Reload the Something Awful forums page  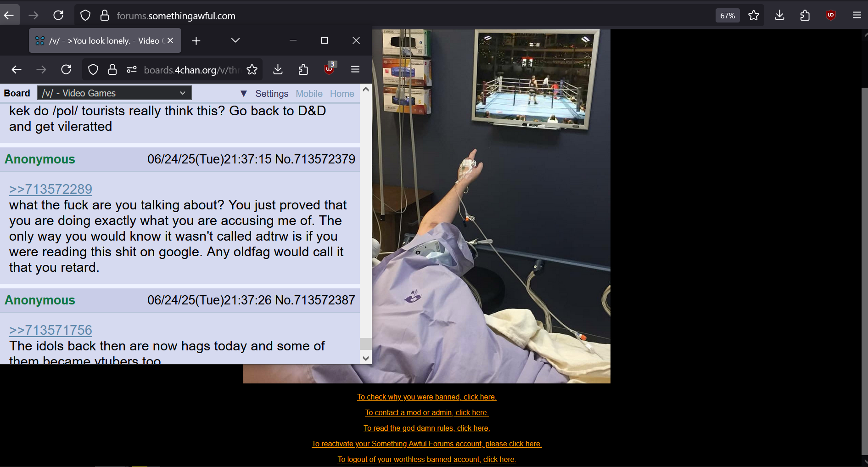coord(58,15)
